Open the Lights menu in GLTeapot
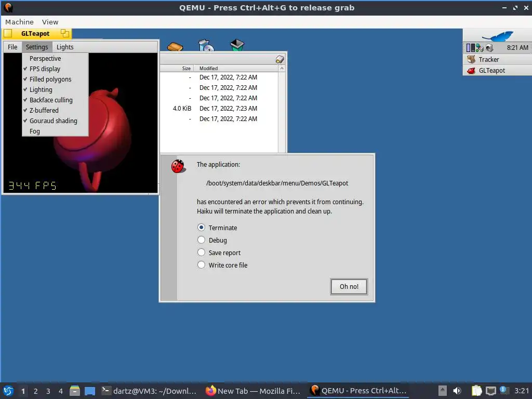The height and width of the screenshot is (399, 532). (x=65, y=47)
